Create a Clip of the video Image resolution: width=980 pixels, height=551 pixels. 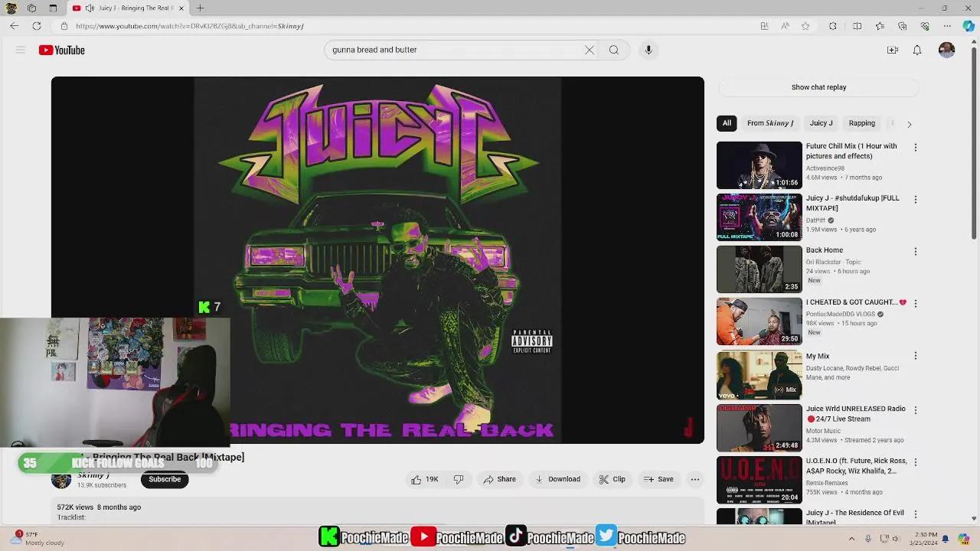click(612, 479)
